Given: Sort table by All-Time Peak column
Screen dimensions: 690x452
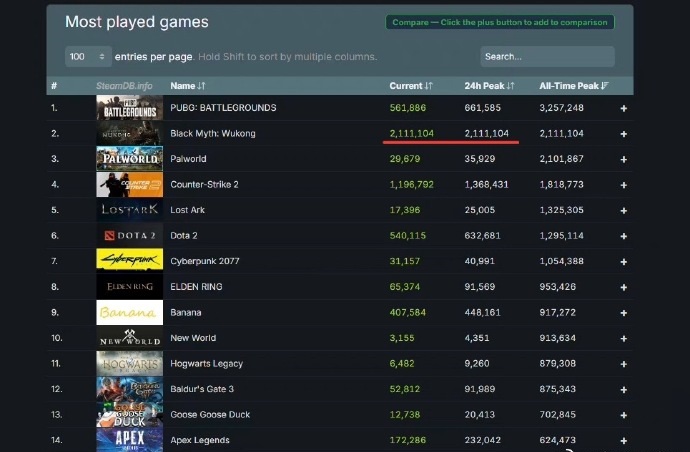Looking at the screenshot, I should tap(574, 86).
